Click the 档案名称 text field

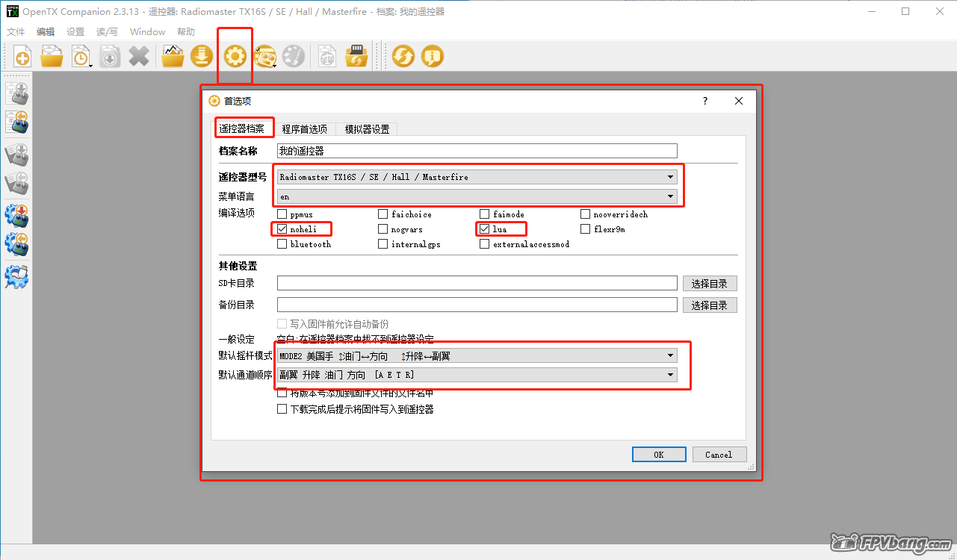pyautogui.click(x=477, y=151)
